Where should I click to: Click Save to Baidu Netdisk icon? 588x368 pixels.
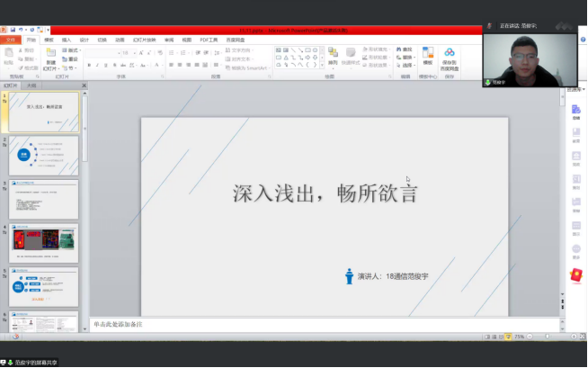(x=449, y=58)
